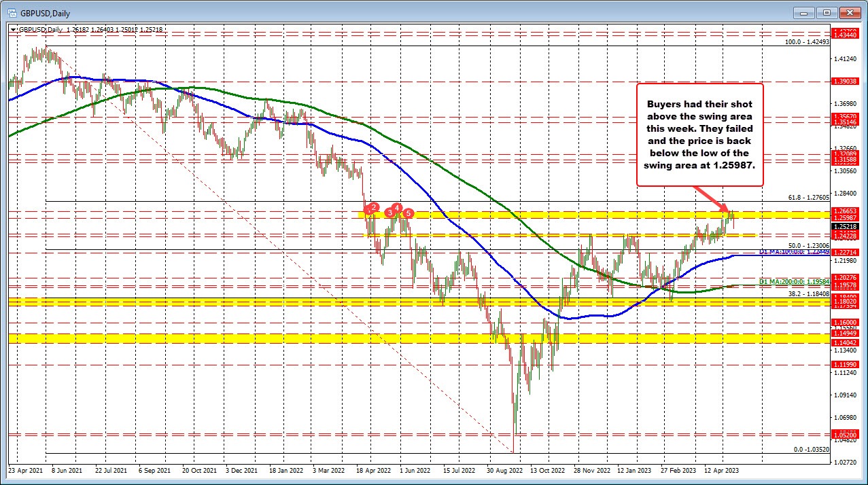Click the red price tag 1.26653
The width and height of the screenshot is (868, 485).
pyautogui.click(x=845, y=211)
